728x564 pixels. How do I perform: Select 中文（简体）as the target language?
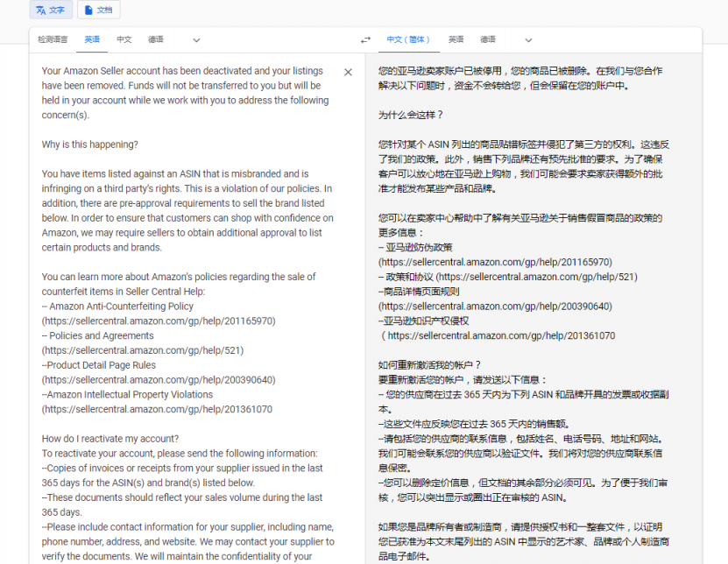[408, 39]
